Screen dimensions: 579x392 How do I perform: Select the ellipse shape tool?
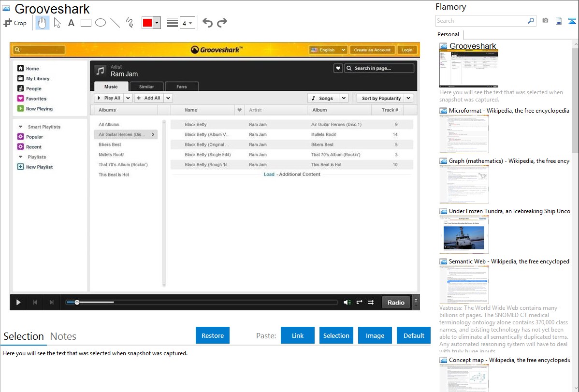coord(101,23)
